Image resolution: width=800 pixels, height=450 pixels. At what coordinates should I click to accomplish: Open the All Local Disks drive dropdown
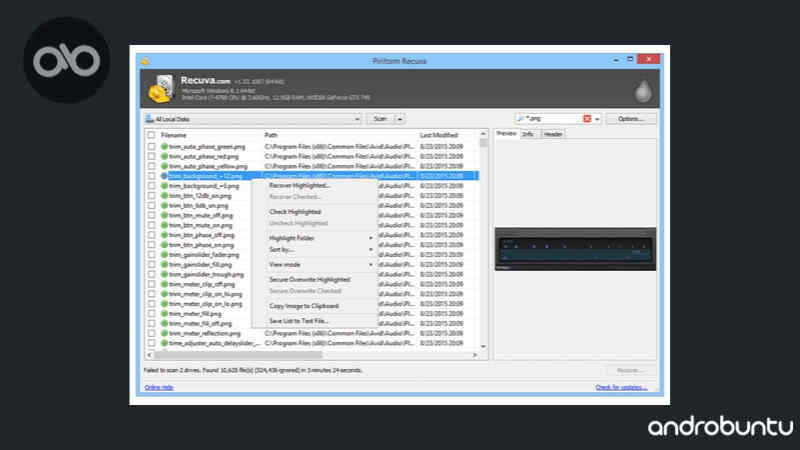(357, 119)
